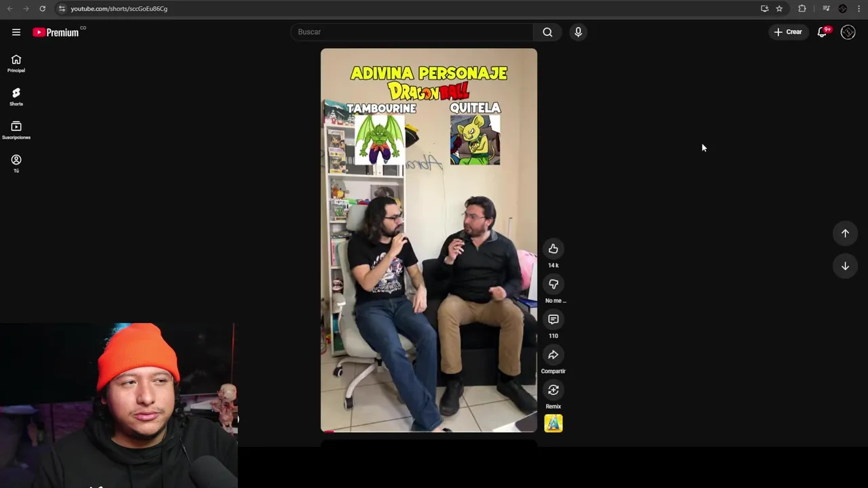868x488 pixels.
Task: Install app icon in address bar
Action: click(x=764, y=8)
